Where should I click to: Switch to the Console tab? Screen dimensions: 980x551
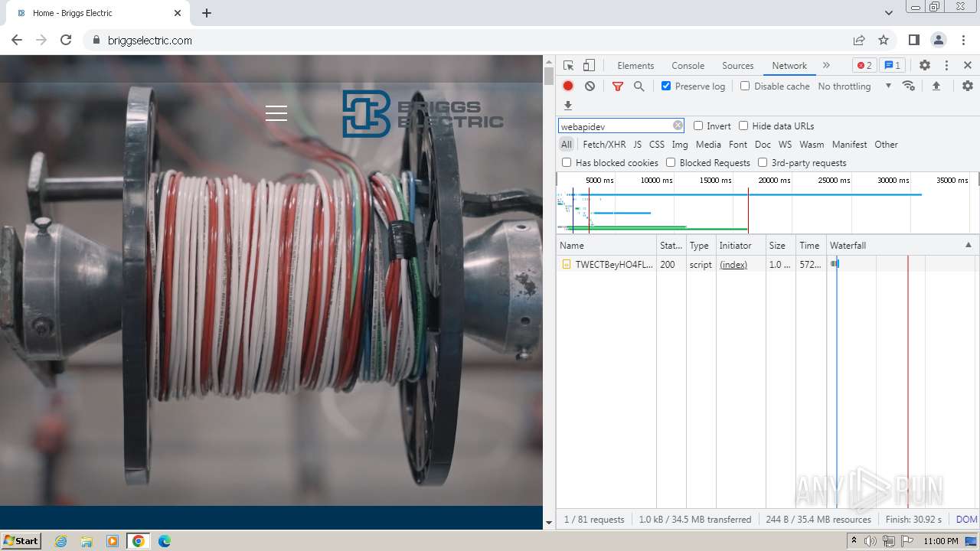tap(688, 65)
